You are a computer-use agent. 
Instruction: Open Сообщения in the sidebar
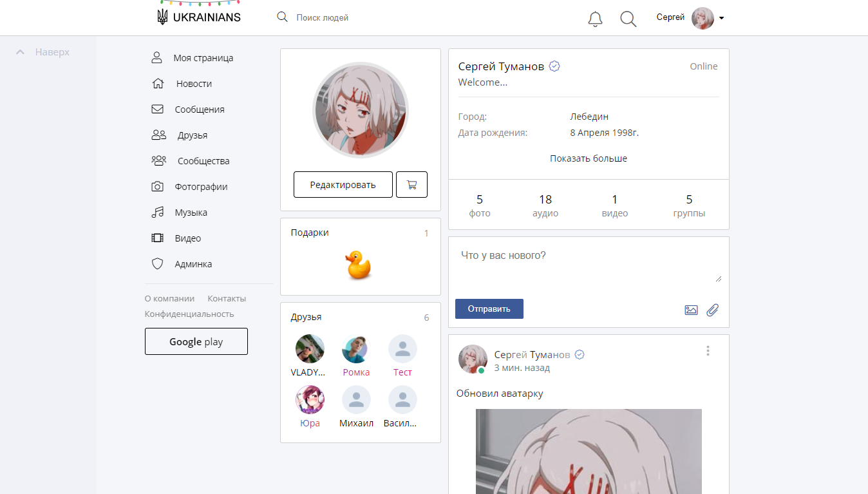tap(199, 109)
